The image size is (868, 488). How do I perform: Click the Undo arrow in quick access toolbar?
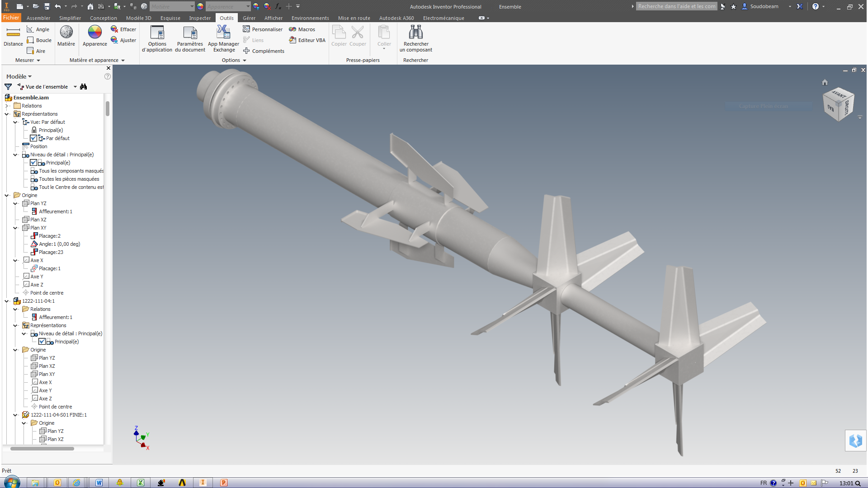(57, 6)
